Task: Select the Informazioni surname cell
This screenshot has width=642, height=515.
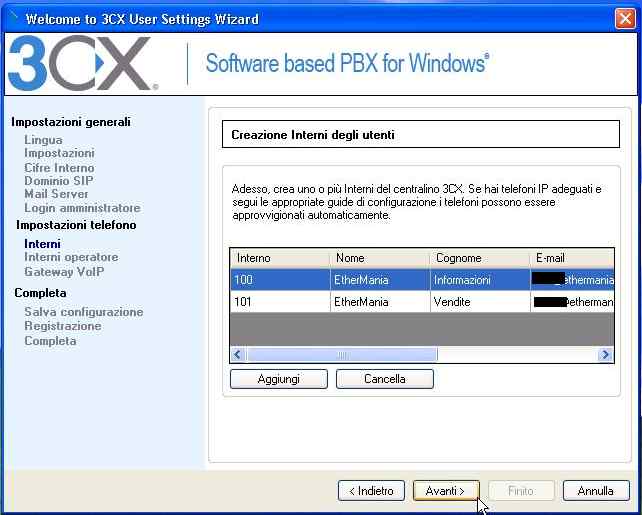Action: 480,280
